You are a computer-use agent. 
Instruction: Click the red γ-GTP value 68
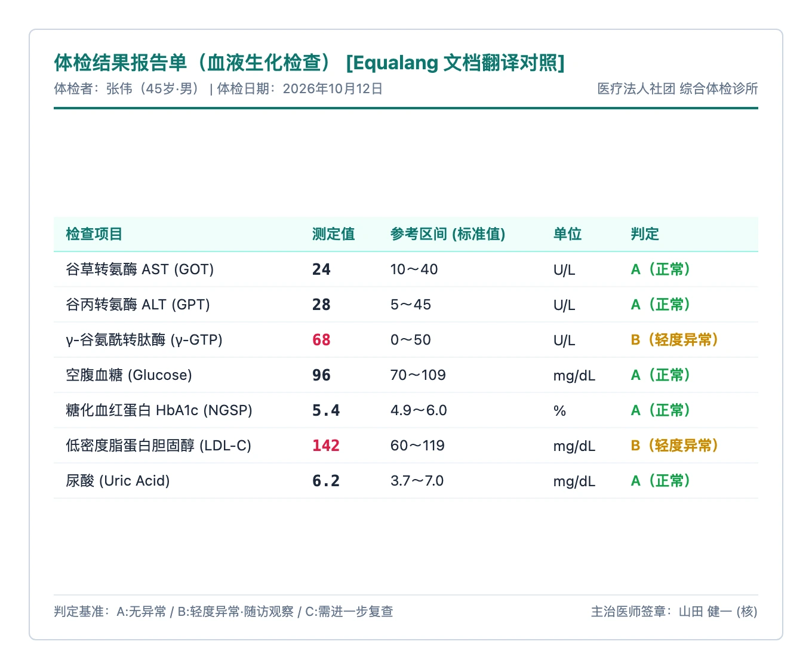(321, 340)
